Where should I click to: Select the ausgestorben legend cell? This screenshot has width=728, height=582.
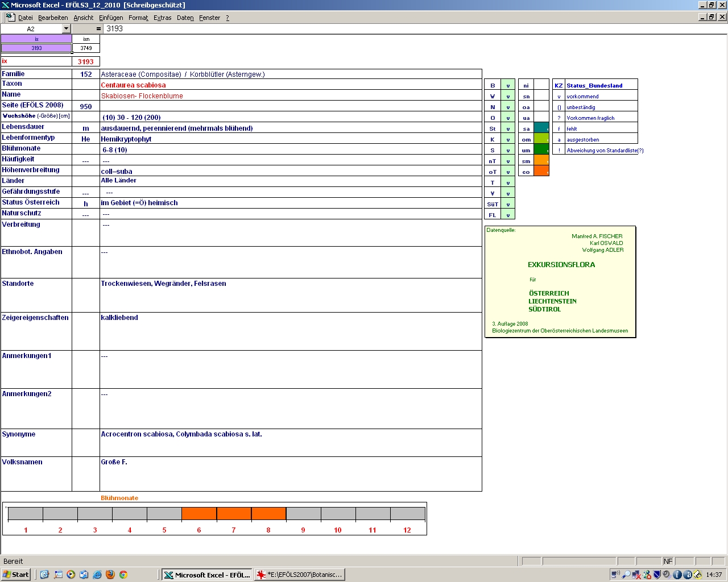pyautogui.click(x=601, y=139)
